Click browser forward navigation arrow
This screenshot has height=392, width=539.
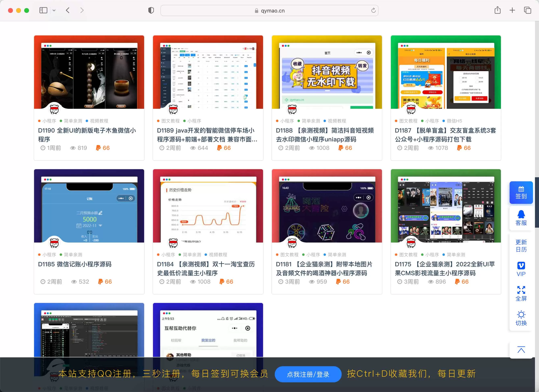coord(82,10)
